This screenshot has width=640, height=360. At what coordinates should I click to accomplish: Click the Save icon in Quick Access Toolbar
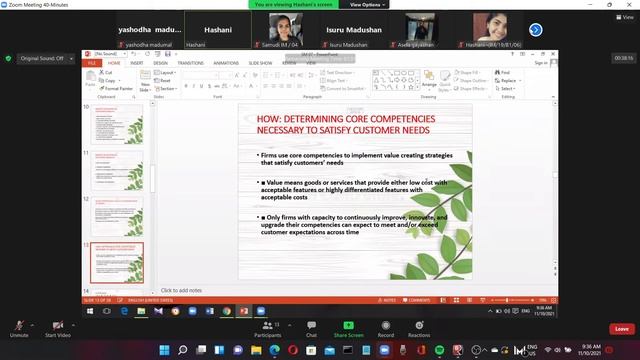coord(168,54)
